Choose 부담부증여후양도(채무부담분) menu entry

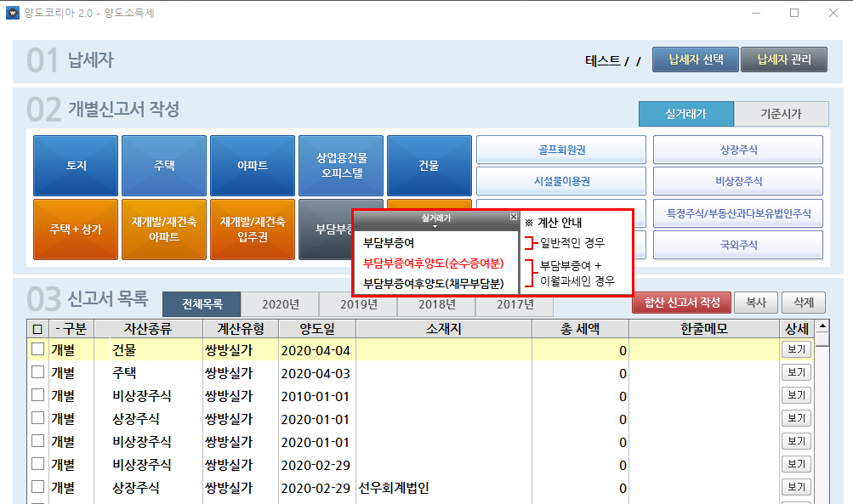point(434,283)
